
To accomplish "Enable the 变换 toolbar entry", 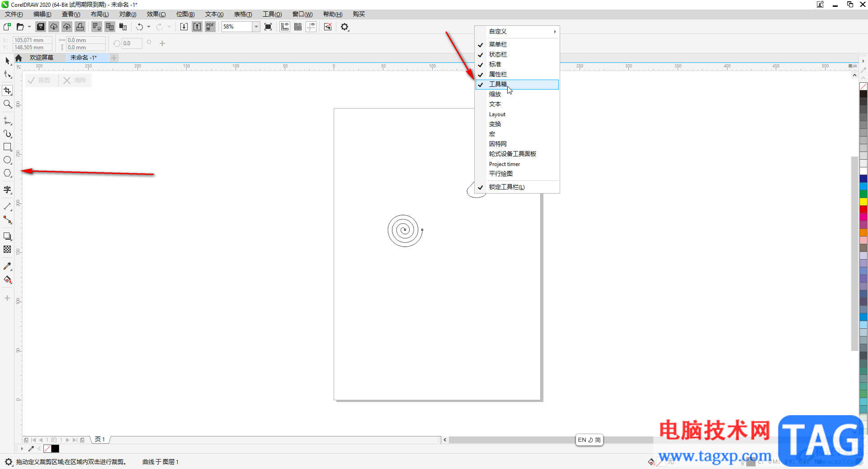I will (517, 124).
